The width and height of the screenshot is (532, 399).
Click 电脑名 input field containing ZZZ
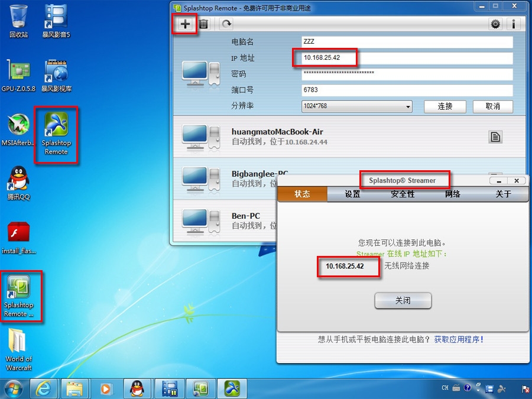click(407, 42)
